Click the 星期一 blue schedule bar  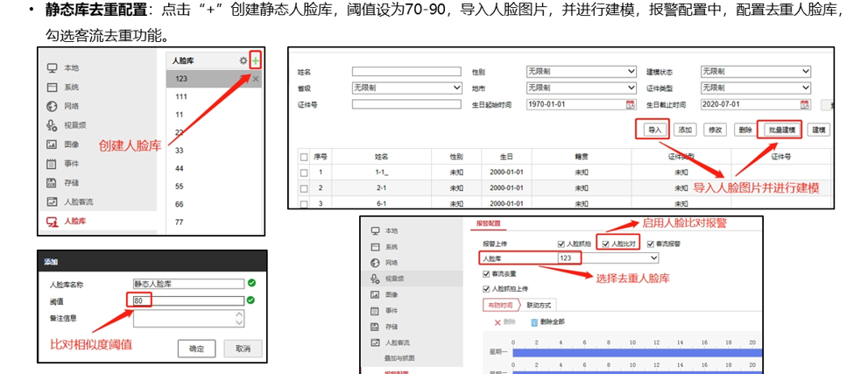click(x=637, y=353)
